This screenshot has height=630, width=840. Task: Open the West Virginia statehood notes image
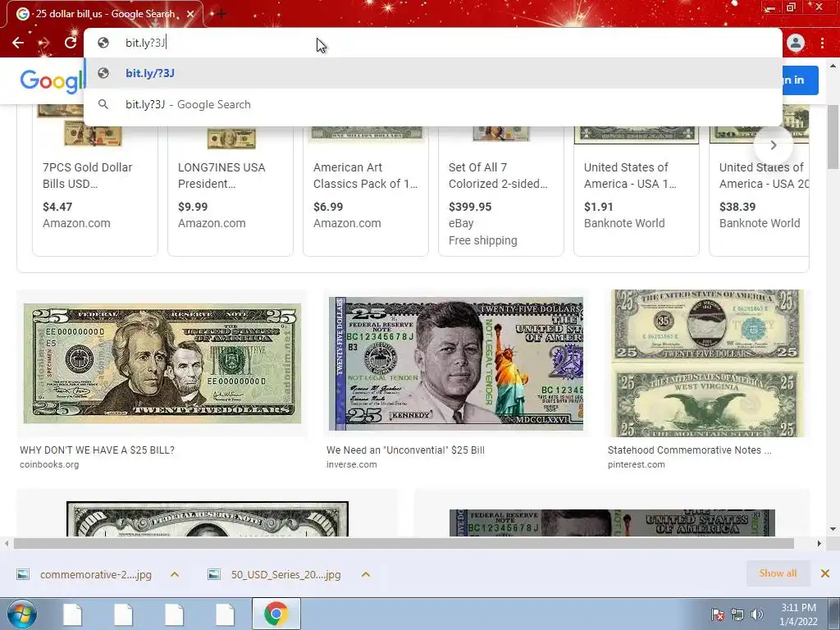707,363
